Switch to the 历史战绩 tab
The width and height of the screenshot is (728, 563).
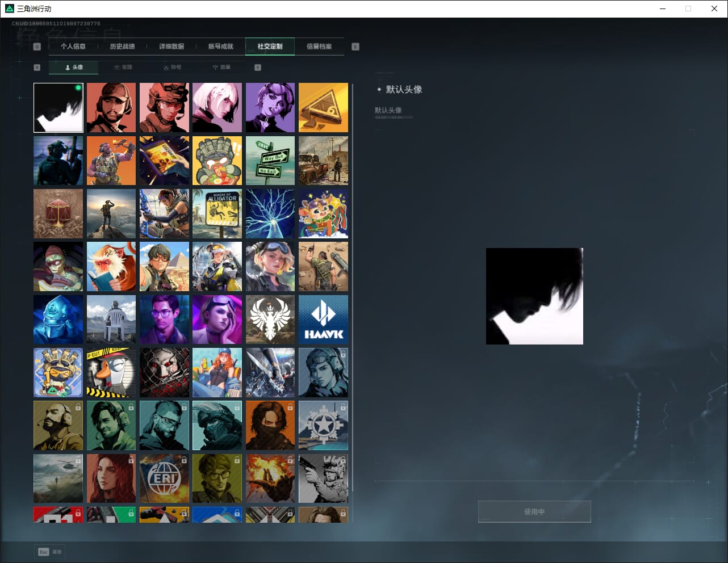coord(122,47)
